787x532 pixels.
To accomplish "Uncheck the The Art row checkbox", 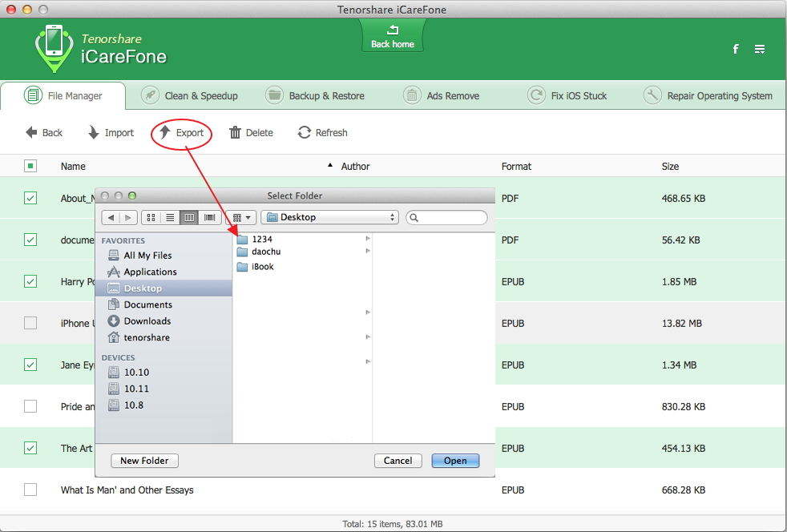I will (30, 448).
